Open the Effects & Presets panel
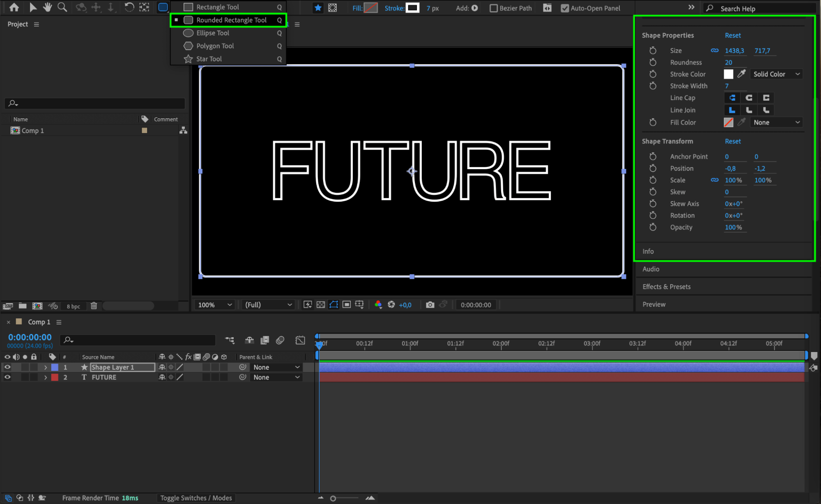The image size is (821, 504). 666,287
